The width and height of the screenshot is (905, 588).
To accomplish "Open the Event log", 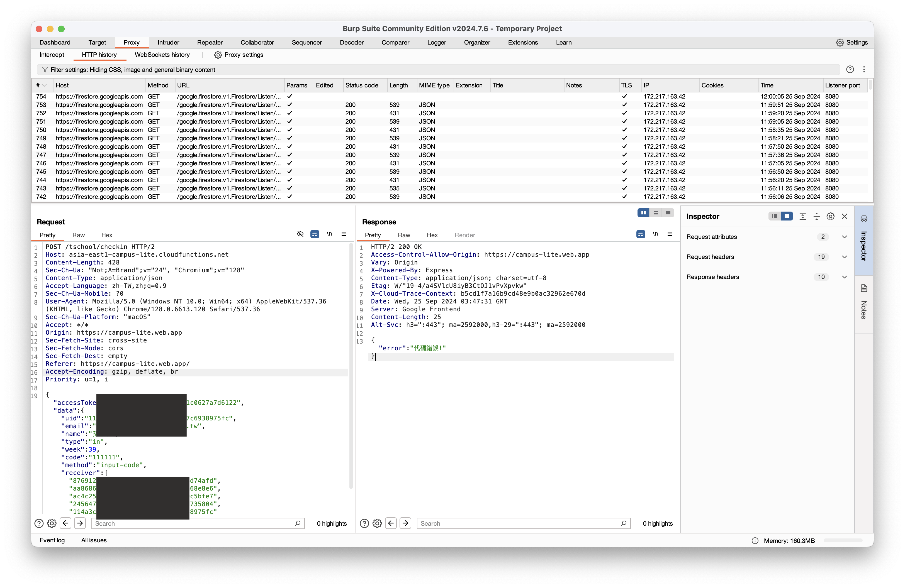I will click(52, 540).
